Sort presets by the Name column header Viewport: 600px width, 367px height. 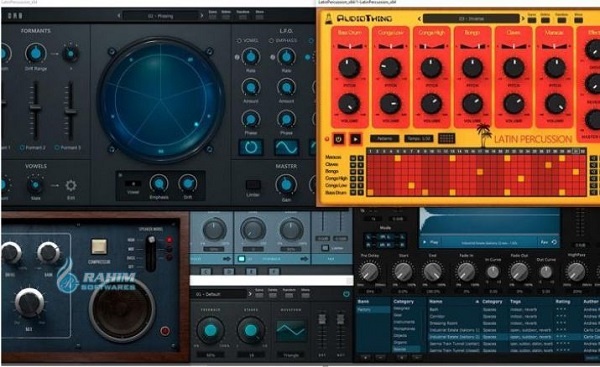tap(435, 302)
